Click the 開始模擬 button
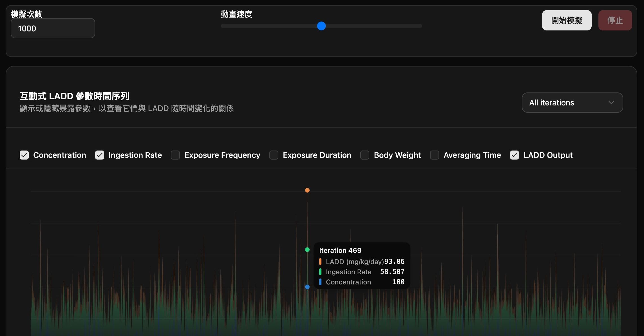 coord(567,20)
